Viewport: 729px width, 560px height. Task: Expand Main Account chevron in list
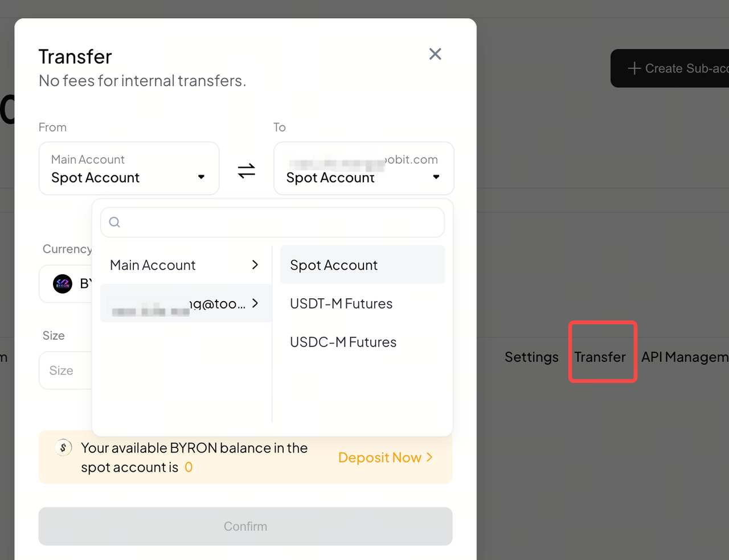click(x=255, y=265)
